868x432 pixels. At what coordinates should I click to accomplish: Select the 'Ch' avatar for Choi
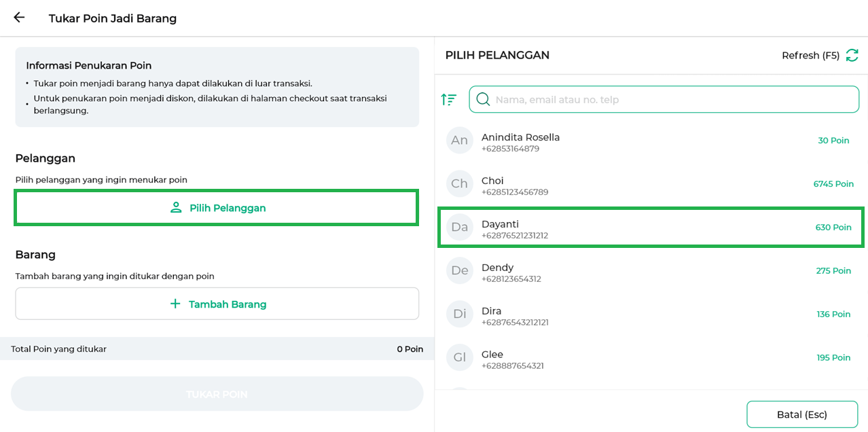460,184
